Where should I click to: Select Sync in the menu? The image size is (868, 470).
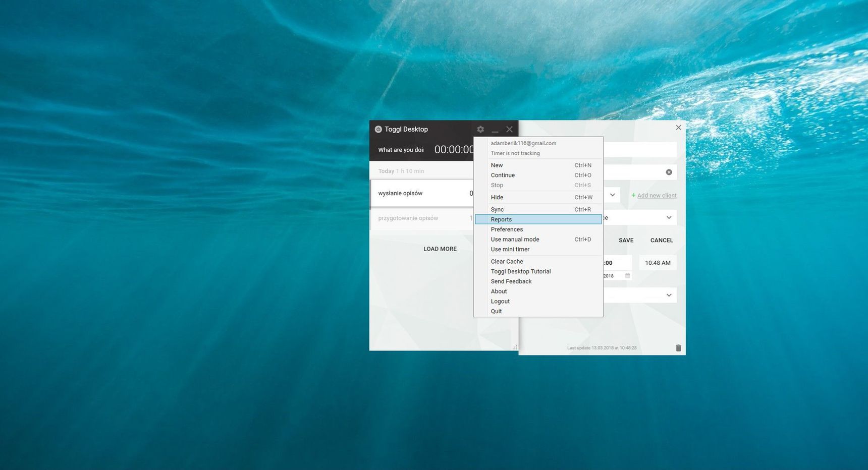point(538,210)
